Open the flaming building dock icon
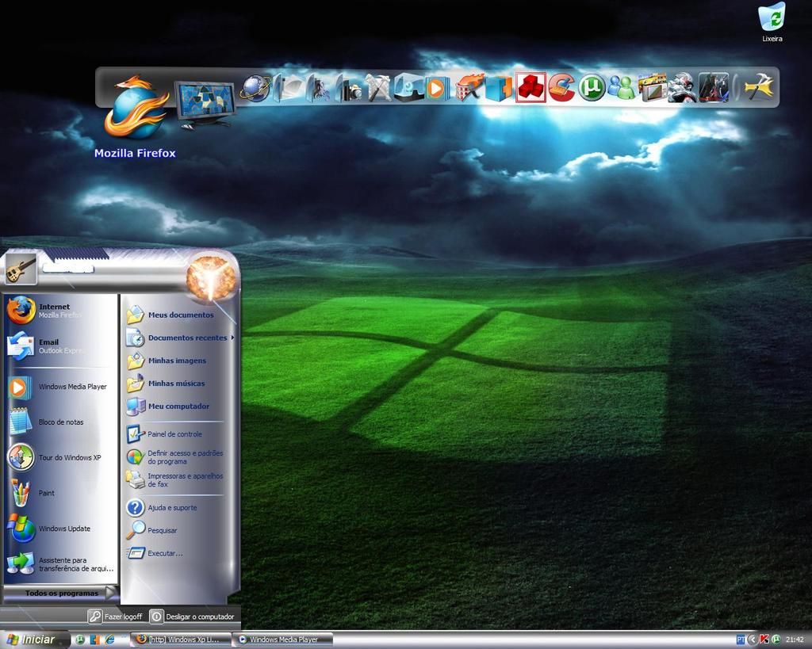 469,87
